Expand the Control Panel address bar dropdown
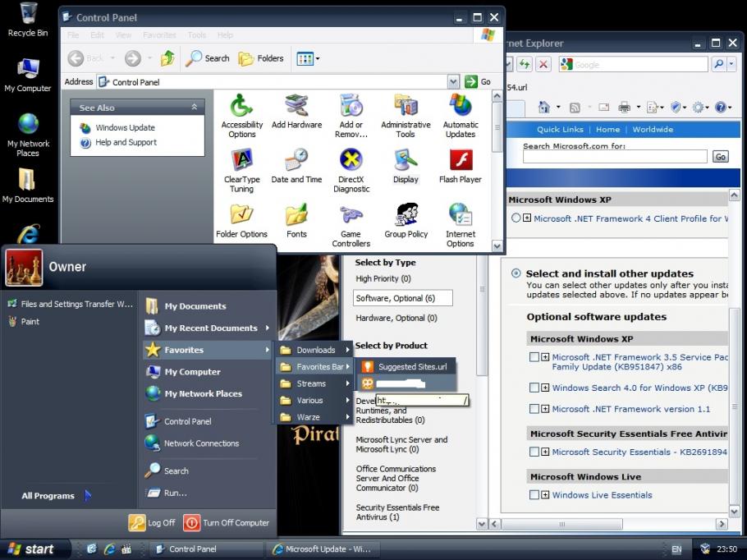The height and width of the screenshot is (560, 747). click(453, 82)
